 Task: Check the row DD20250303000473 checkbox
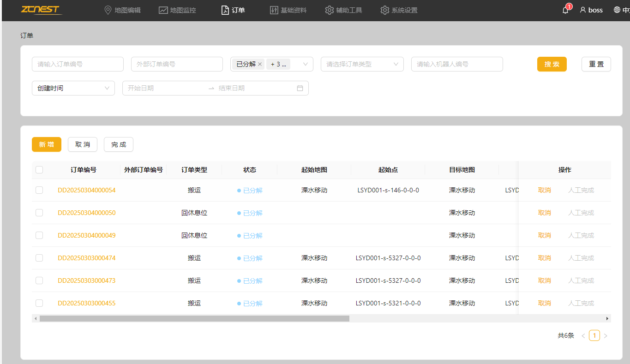(x=39, y=280)
